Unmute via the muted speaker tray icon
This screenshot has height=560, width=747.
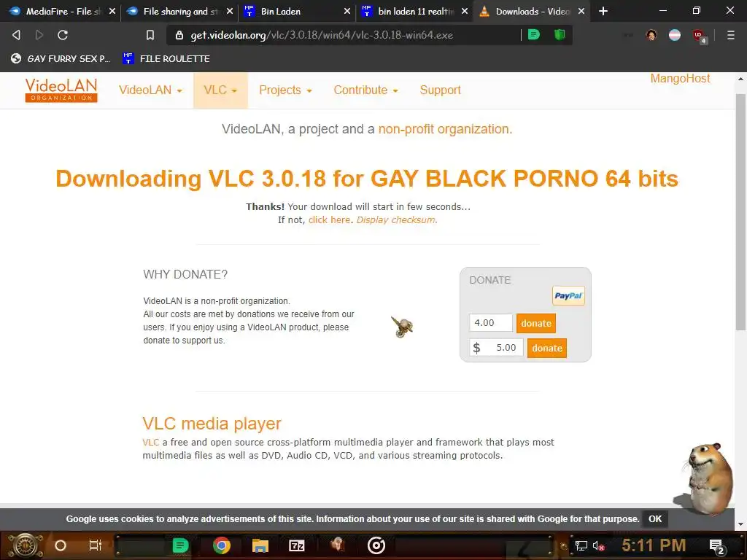[x=598, y=545]
